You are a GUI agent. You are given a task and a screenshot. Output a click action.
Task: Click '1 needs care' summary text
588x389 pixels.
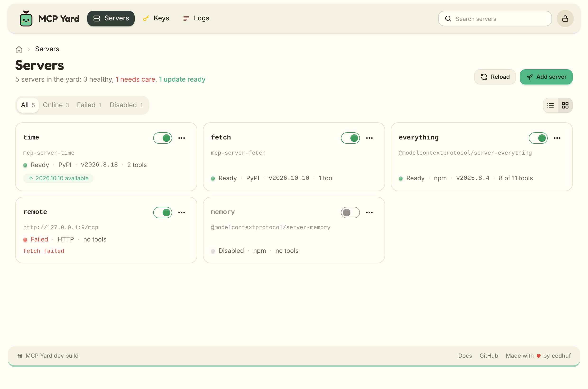point(135,79)
